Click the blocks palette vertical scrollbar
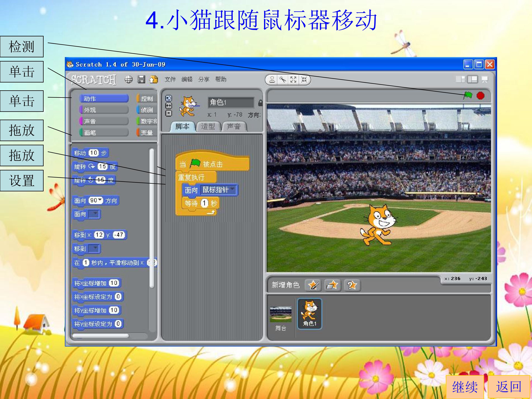This screenshot has width=532, height=399. coord(151,218)
